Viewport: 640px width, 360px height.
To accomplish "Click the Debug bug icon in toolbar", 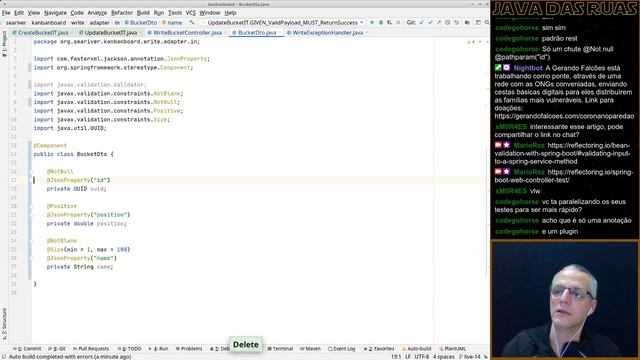I will (x=381, y=22).
